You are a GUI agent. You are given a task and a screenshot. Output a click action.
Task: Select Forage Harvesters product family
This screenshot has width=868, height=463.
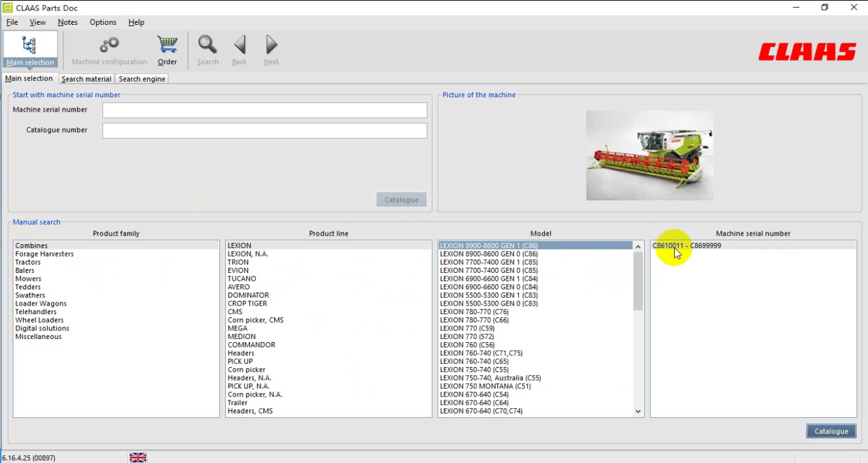116,254
